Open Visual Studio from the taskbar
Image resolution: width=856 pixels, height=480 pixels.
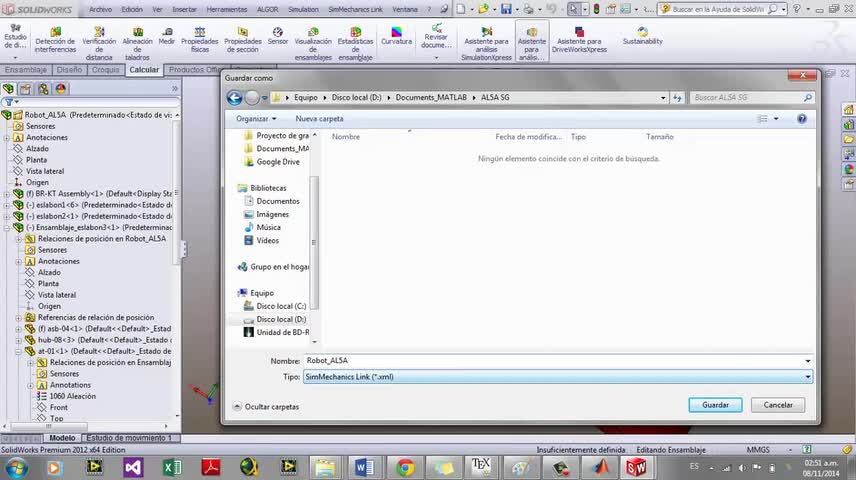(133, 467)
